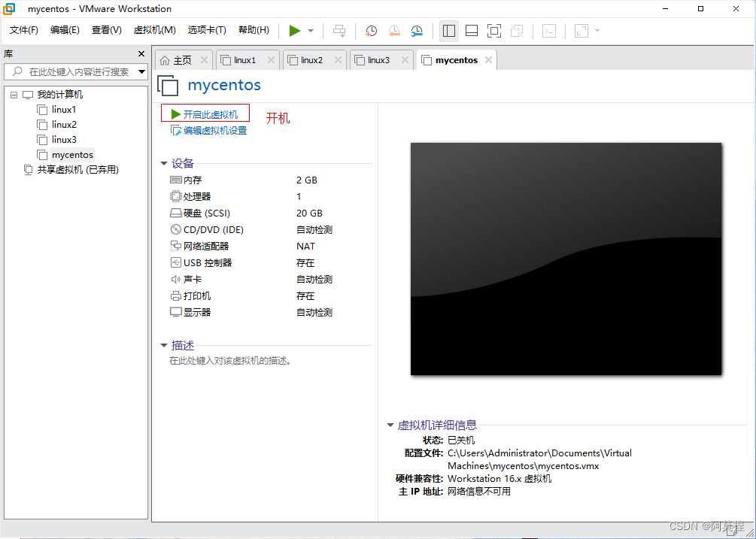
Task: Open the 文件(F) menu
Action: point(23,30)
